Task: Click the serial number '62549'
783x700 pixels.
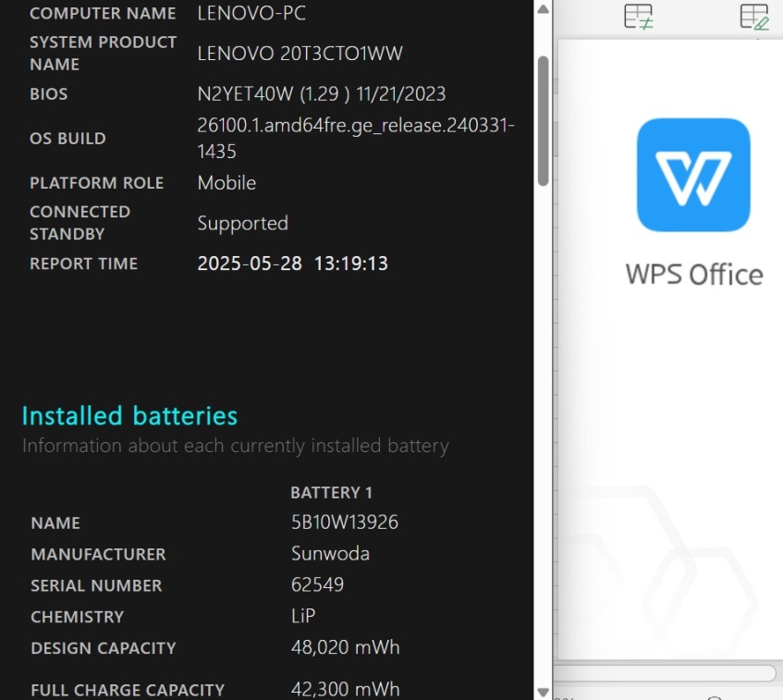Action: 318,584
